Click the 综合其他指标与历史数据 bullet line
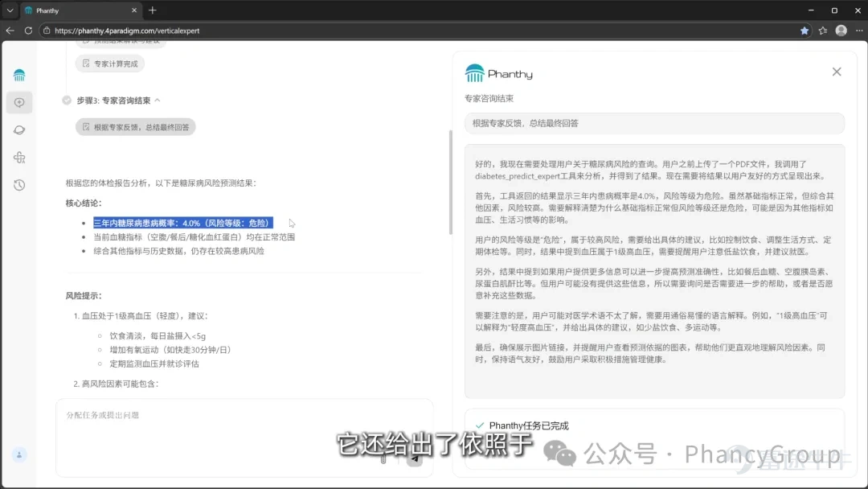868x489 pixels. (x=178, y=251)
